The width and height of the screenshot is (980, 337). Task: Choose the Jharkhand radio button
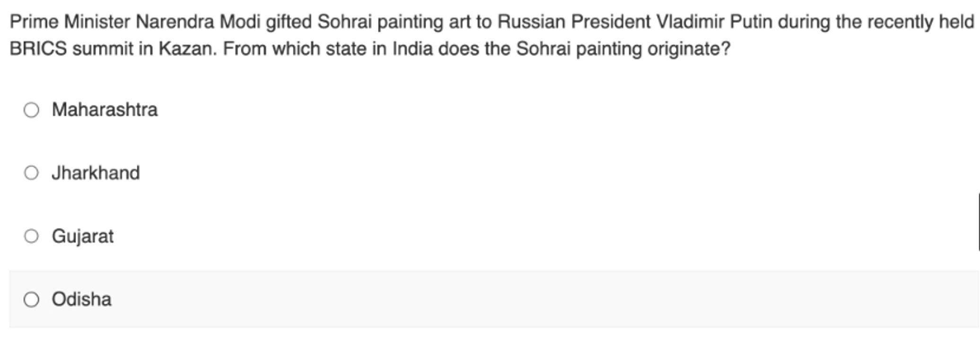click(x=31, y=173)
